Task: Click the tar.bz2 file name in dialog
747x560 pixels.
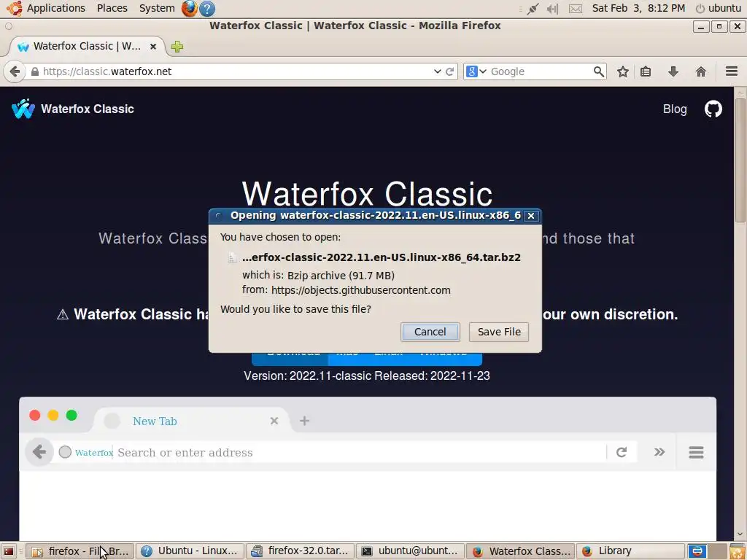Action: tap(381, 257)
